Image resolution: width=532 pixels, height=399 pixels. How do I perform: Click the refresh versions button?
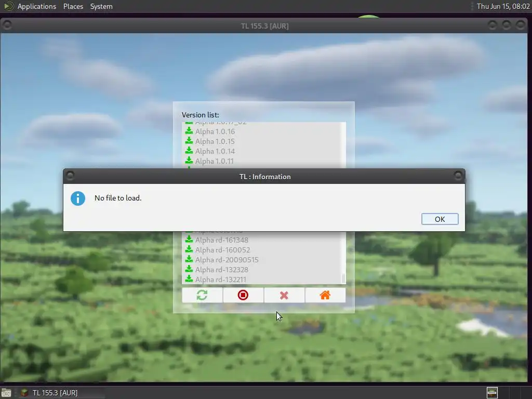coord(202,295)
